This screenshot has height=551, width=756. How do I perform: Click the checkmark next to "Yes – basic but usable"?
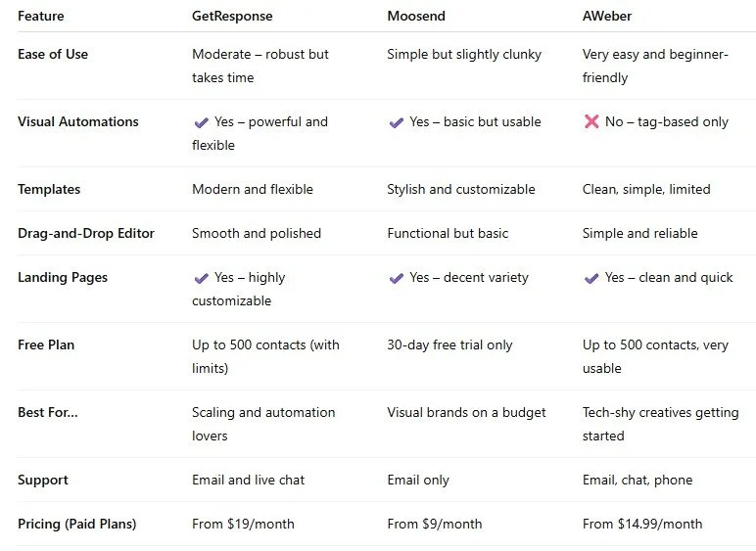397,122
